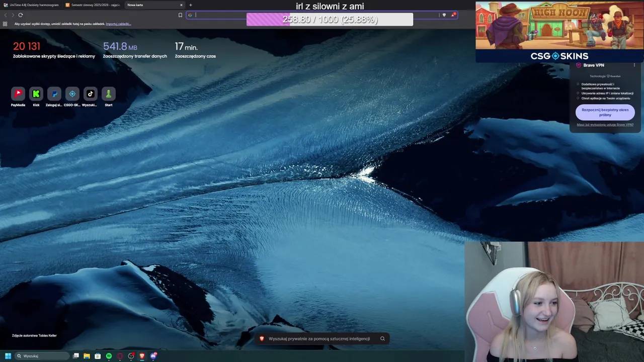This screenshot has width=644, height=362.
Task: Click the Technologia Guardian label
Action: 605,76
